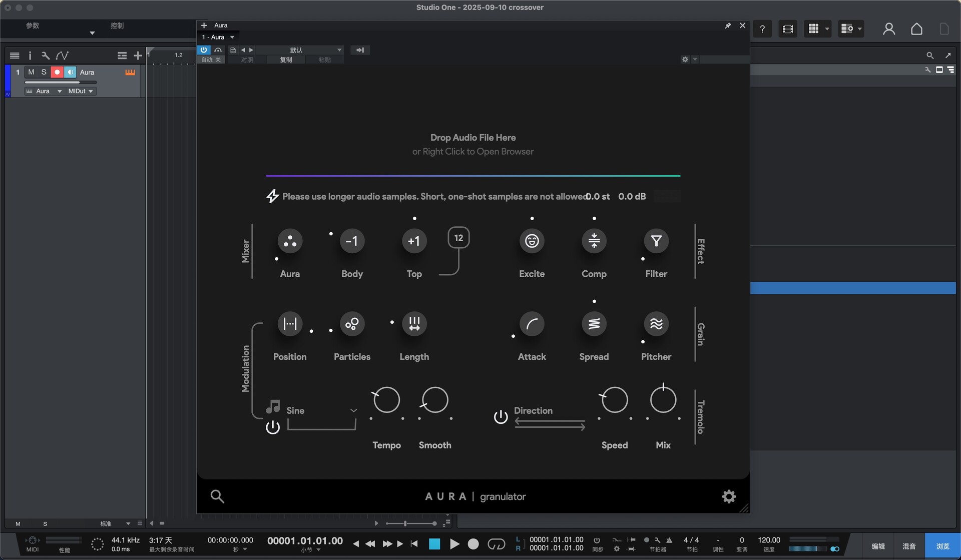Click the sync note icon next to Sine
This screenshot has width=961, height=560.
(x=273, y=406)
